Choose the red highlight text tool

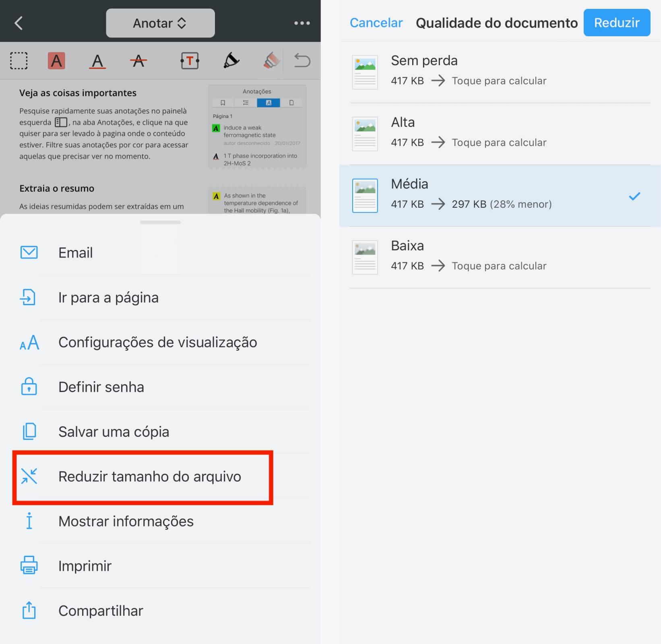point(56,61)
